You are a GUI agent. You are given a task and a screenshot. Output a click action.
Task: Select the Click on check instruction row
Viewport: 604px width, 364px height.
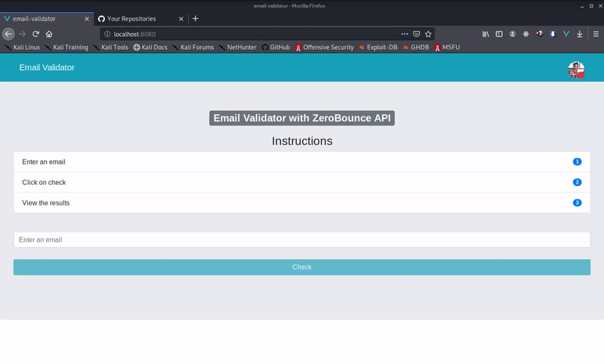[x=302, y=182]
